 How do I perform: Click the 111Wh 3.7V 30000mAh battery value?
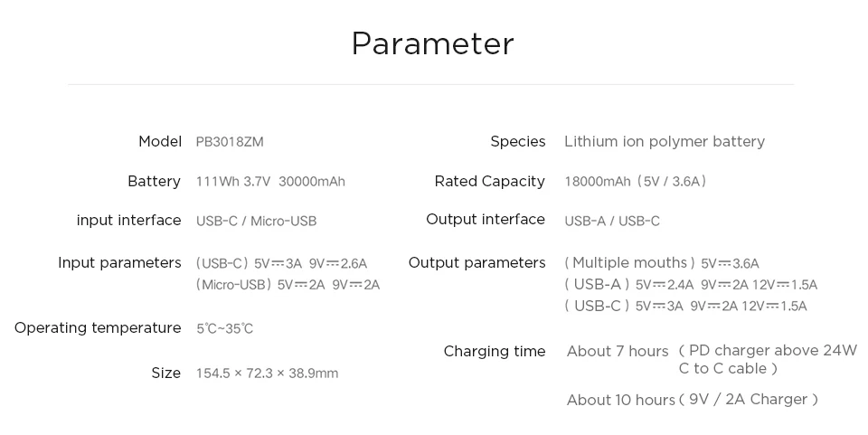point(270,182)
